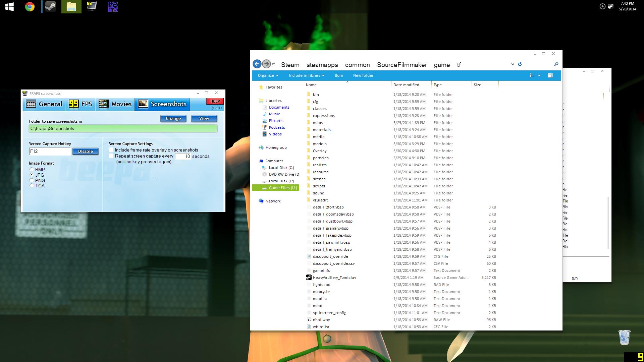644x362 pixels.
Task: Go forward in Explorer navigation
Action: [266, 64]
